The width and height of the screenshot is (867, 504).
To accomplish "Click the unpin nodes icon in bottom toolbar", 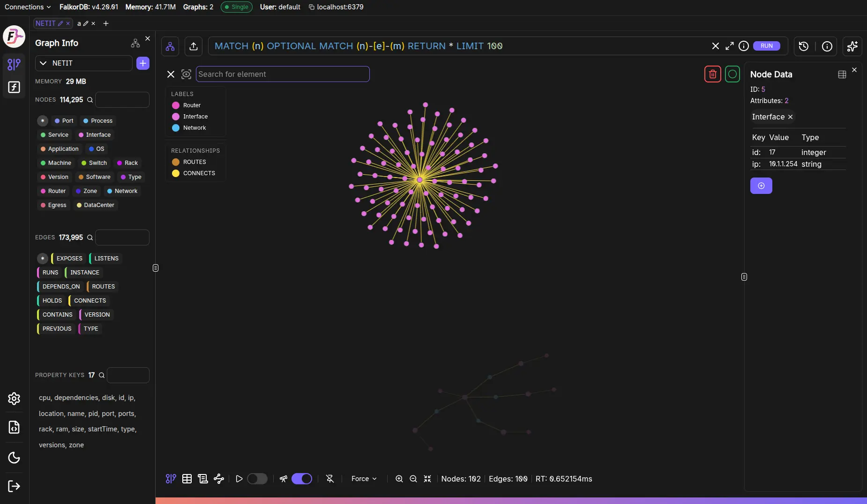I will (330, 479).
